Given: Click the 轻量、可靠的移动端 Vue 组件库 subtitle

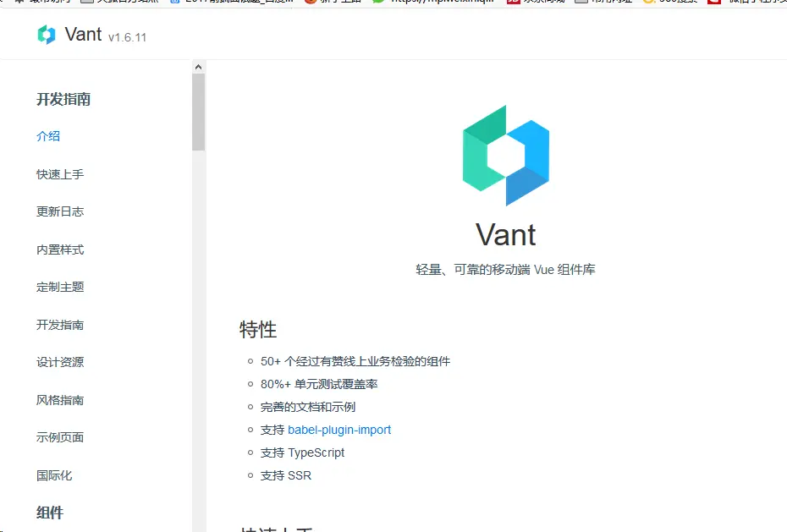Looking at the screenshot, I should click(506, 270).
